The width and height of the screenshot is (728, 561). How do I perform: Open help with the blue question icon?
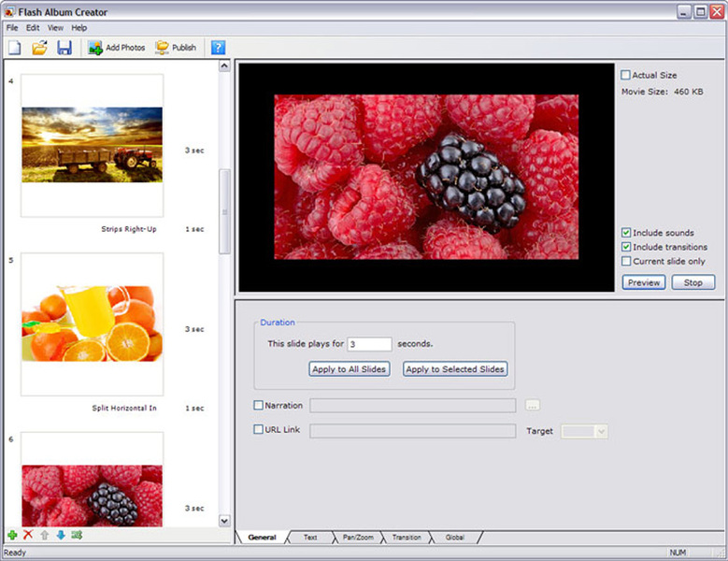(219, 48)
